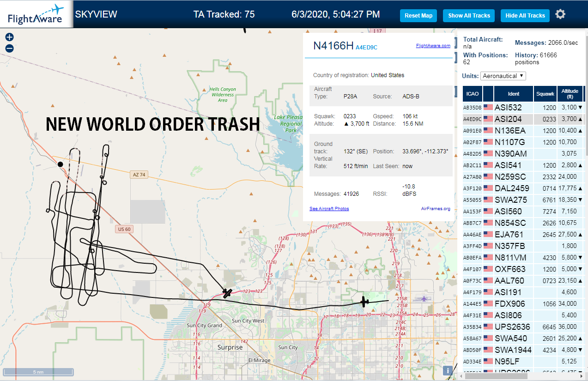The image size is (588, 381).
Task: Select the N136EA aircraft row
Action: tap(524, 131)
